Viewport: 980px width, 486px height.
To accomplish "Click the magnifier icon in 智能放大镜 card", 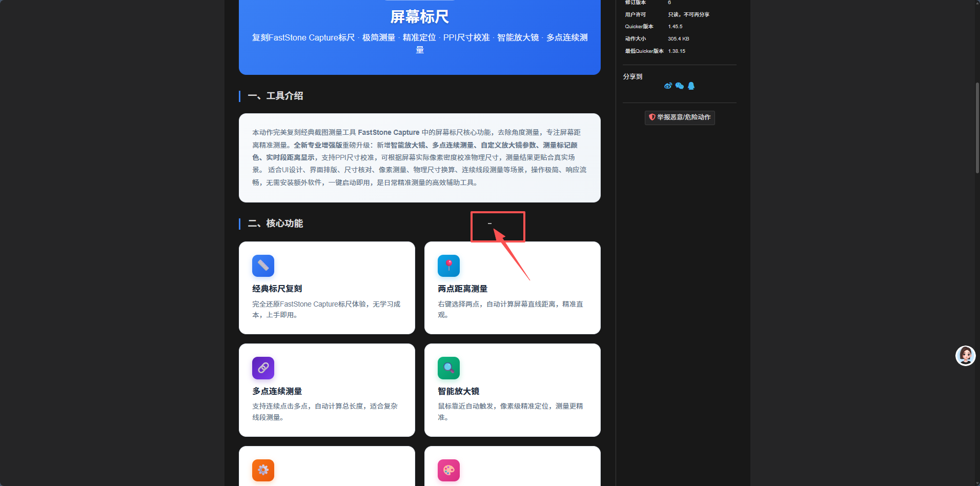I will [448, 368].
